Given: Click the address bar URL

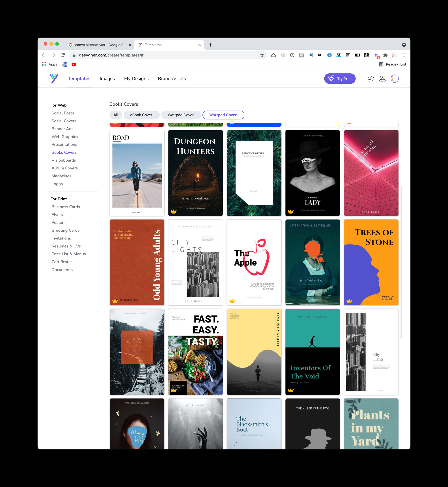Looking at the screenshot, I should coord(111,55).
